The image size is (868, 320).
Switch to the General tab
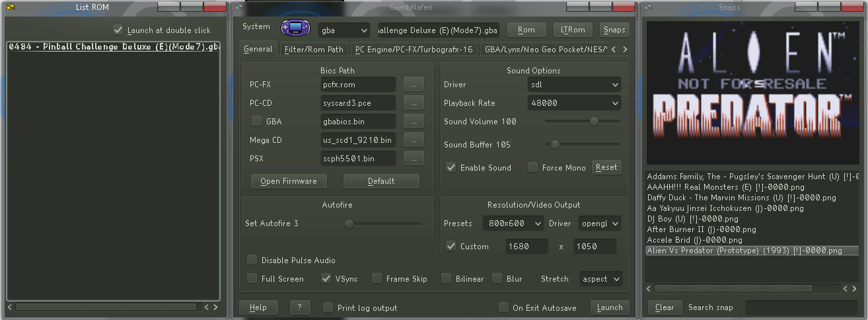[258, 49]
